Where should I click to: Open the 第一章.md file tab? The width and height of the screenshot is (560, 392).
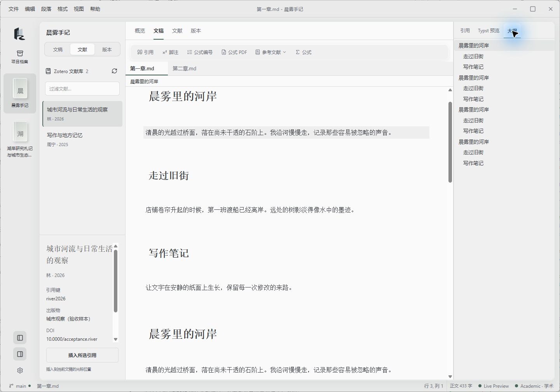[x=147, y=68]
